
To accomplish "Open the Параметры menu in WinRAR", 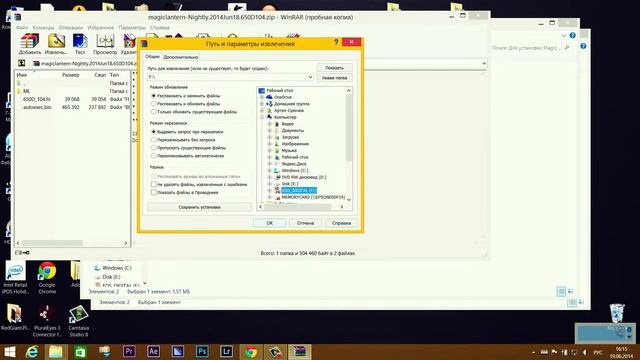I will 132,27.
